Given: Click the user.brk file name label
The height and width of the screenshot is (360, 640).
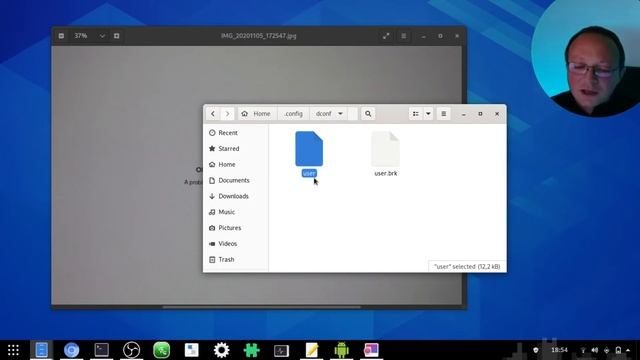Looking at the screenshot, I should tap(386, 173).
